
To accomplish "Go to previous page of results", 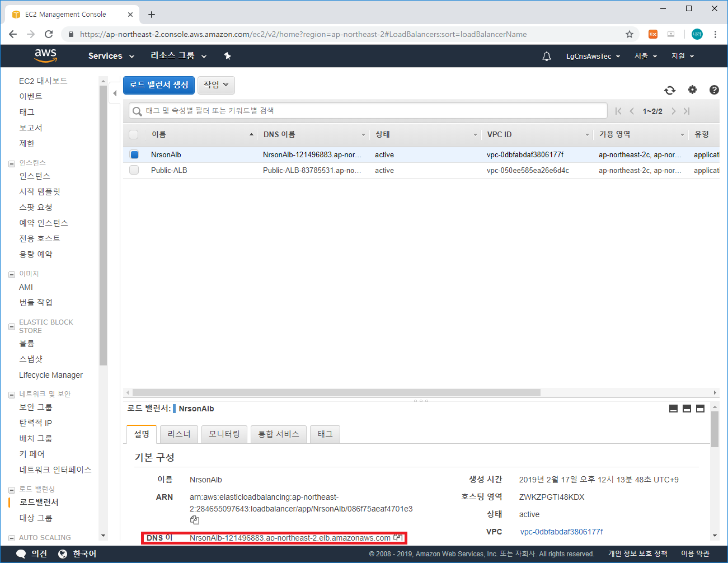I will click(x=632, y=111).
